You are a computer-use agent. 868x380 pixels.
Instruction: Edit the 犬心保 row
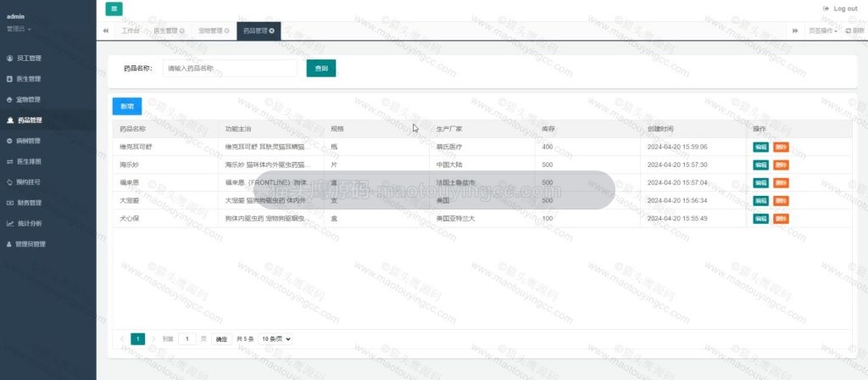click(x=760, y=219)
